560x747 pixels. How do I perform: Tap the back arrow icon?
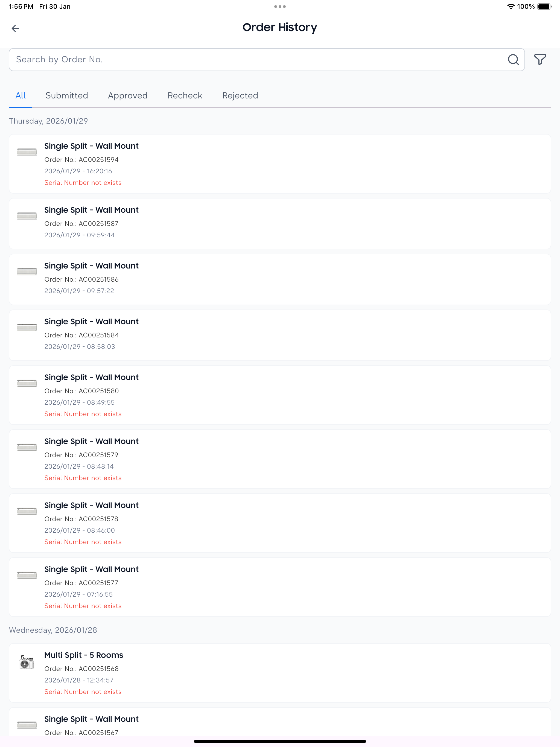coord(15,28)
